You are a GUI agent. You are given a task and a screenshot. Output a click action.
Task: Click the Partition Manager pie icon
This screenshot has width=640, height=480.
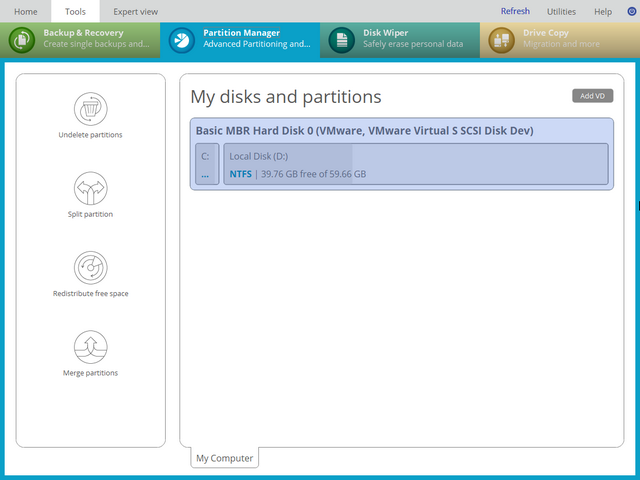click(182, 40)
